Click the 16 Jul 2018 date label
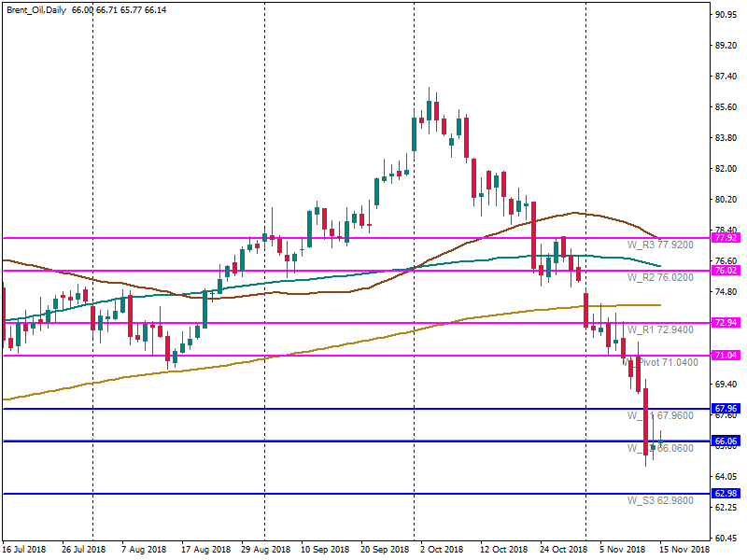 click(27, 551)
